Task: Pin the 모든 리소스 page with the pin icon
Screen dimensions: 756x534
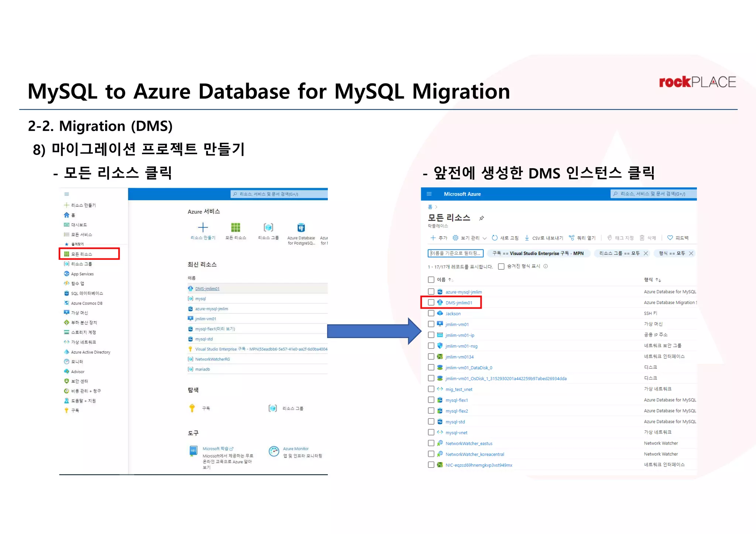Action: pyautogui.click(x=481, y=218)
